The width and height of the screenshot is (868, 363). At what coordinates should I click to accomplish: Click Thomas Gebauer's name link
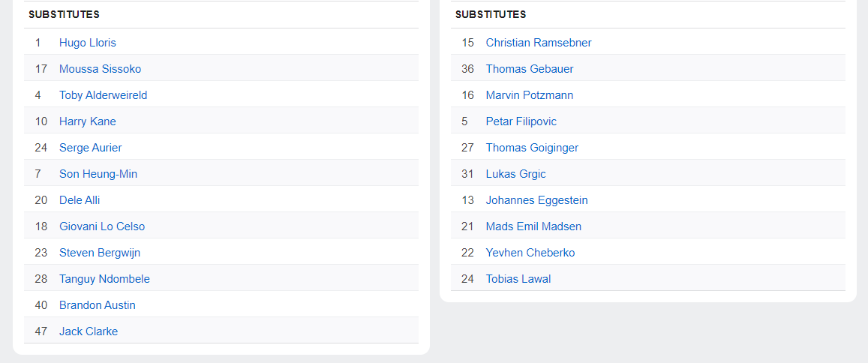[x=530, y=69]
